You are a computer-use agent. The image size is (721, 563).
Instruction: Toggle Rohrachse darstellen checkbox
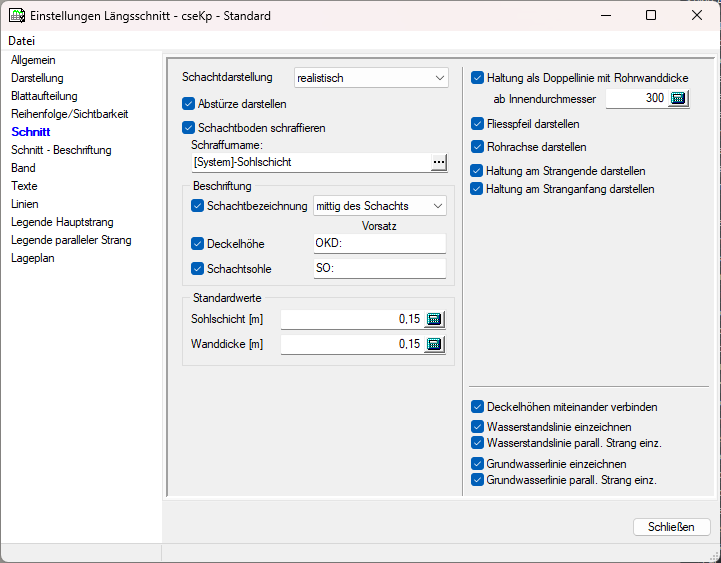(478, 147)
